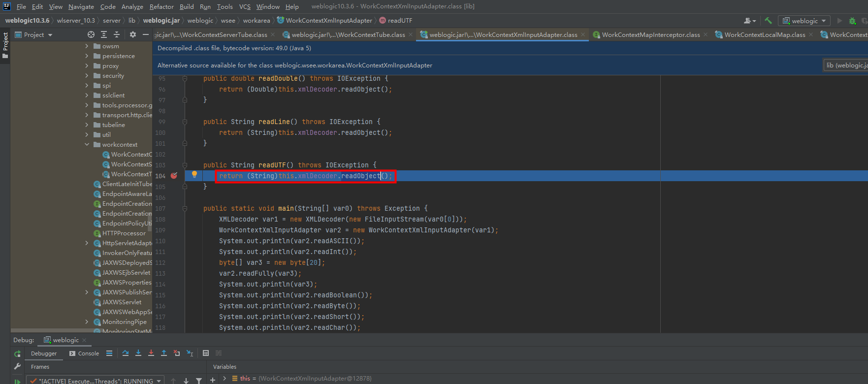
Task: Click the Run to Cursor icon
Action: pyautogui.click(x=190, y=353)
